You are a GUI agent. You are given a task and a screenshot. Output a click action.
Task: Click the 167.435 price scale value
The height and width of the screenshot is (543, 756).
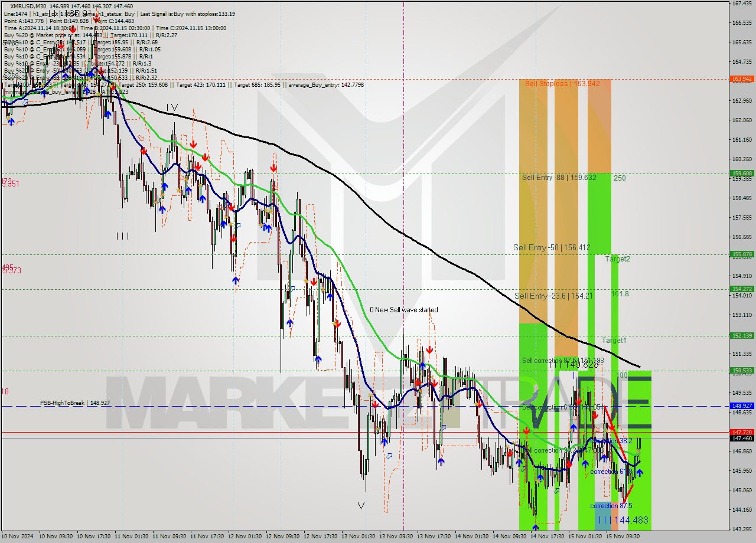pyautogui.click(x=741, y=4)
